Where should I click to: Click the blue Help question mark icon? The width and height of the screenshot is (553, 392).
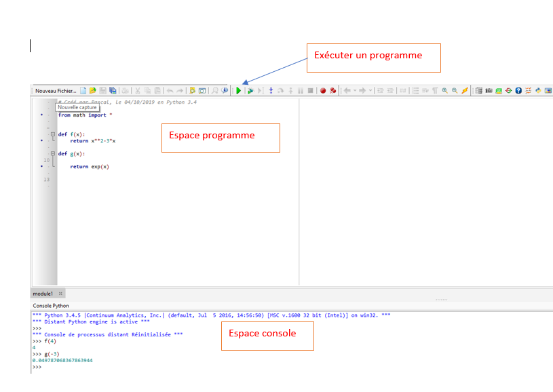(518, 91)
